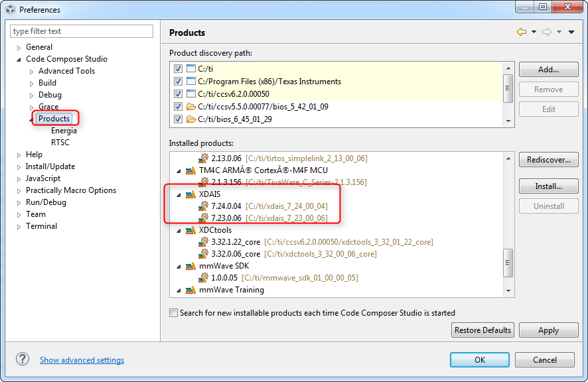Click the forward navigation arrow icon
Screen dimensions: 588x382
click(547, 32)
